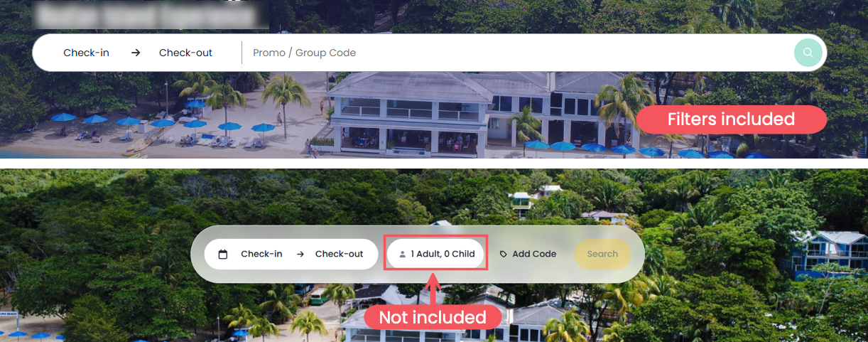Click the tag icon next to Add Code

[x=504, y=254]
